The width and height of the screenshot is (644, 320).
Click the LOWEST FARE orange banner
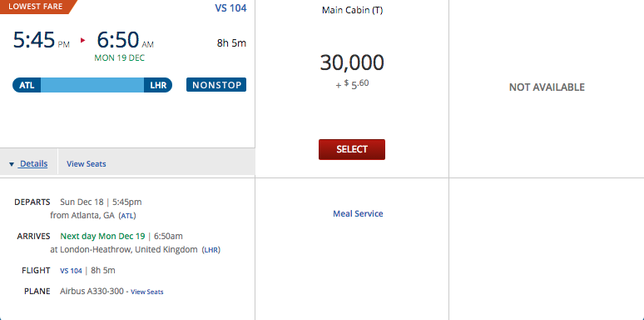(36, 6)
